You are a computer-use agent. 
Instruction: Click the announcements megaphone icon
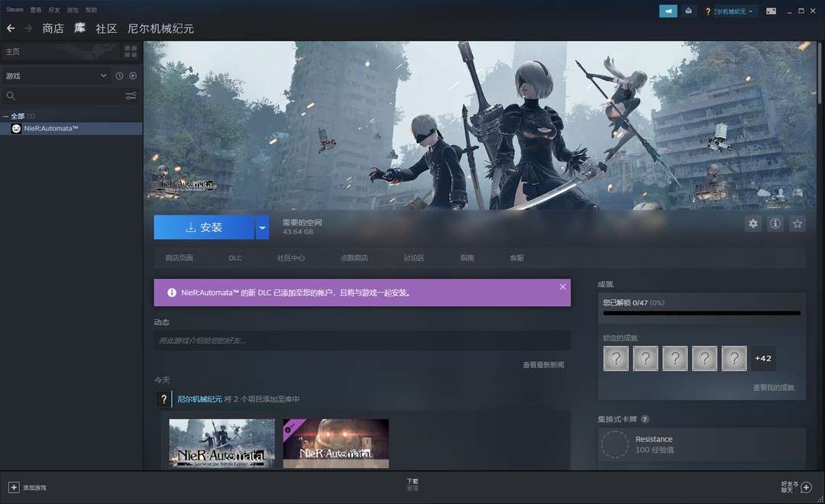pos(668,11)
